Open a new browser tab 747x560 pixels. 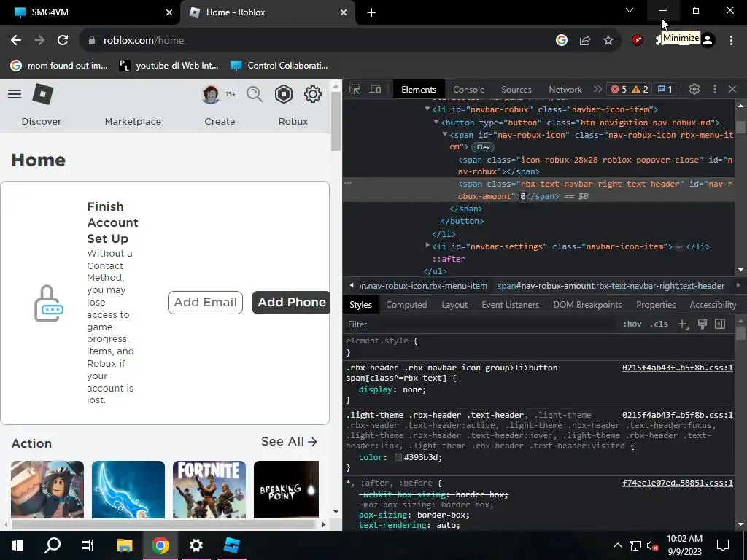click(371, 12)
